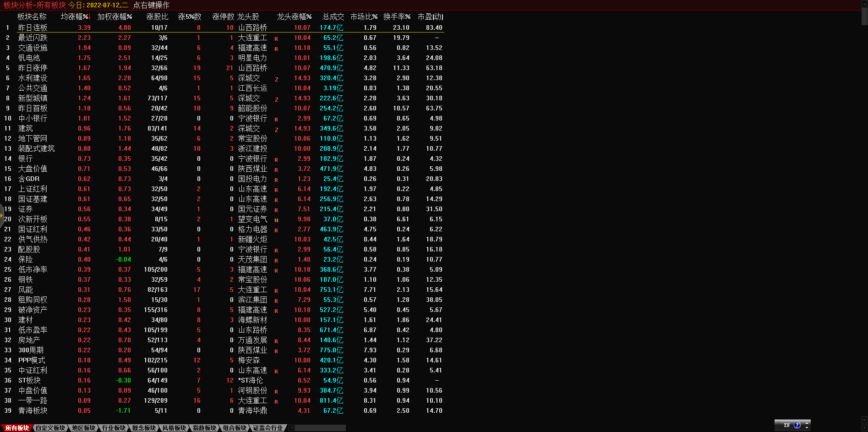Click leading stock 山西路桥 in row 1
The image size is (868, 432).
(252, 27)
